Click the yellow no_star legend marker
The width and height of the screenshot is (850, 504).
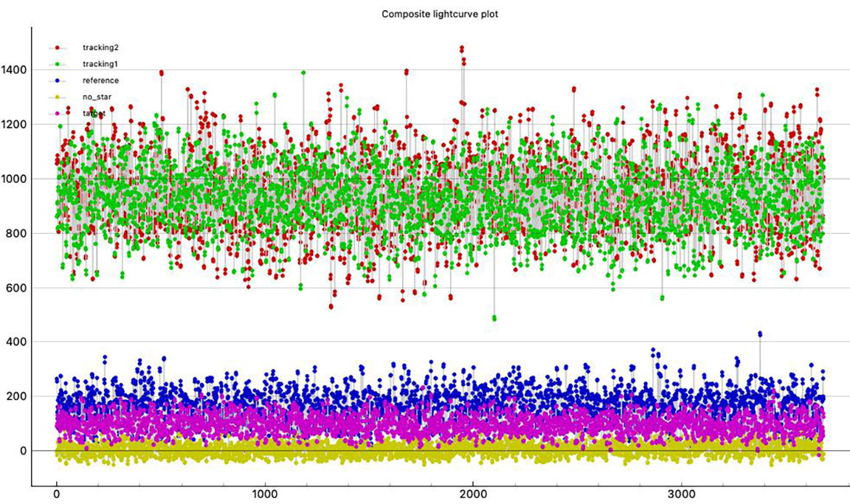pos(58,97)
